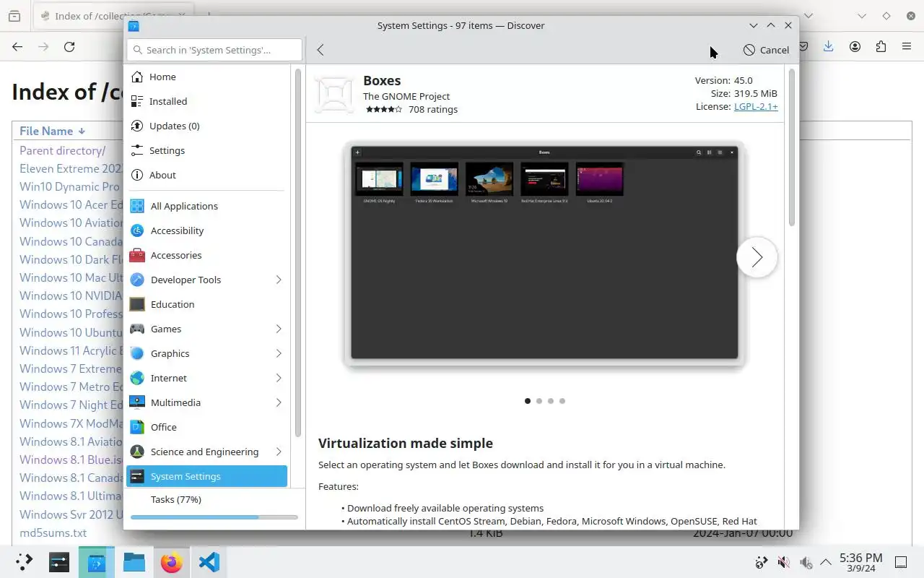Select the fourth screenshot page dot
Image resolution: width=924 pixels, height=578 pixels.
562,401
